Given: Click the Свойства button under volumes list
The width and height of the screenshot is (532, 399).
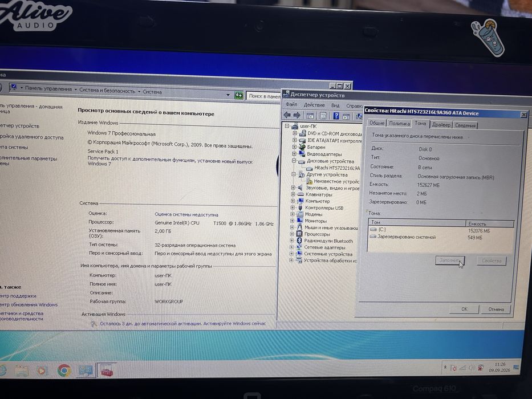Looking at the screenshot, I should (492, 261).
